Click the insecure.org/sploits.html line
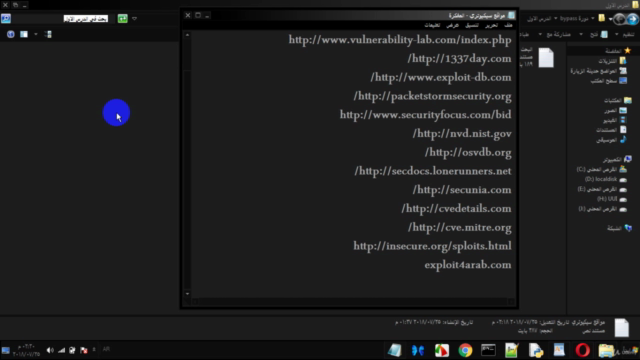640x360 pixels. [432, 246]
